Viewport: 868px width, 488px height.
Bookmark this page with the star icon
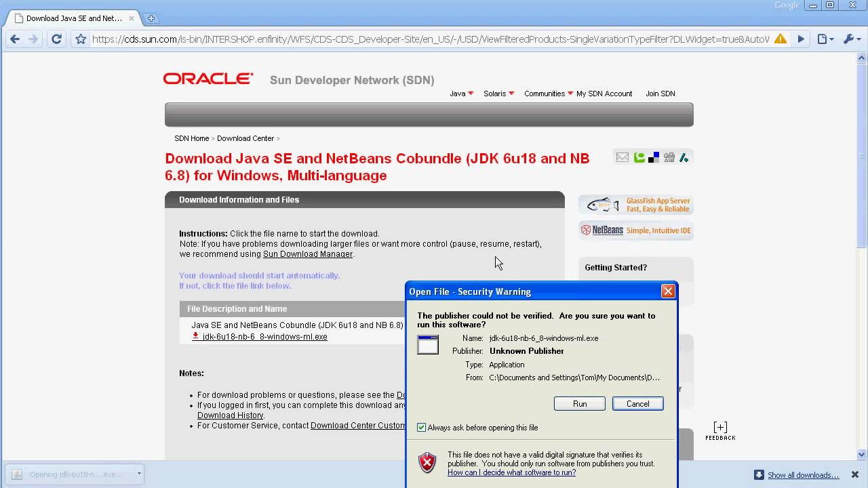(81, 39)
